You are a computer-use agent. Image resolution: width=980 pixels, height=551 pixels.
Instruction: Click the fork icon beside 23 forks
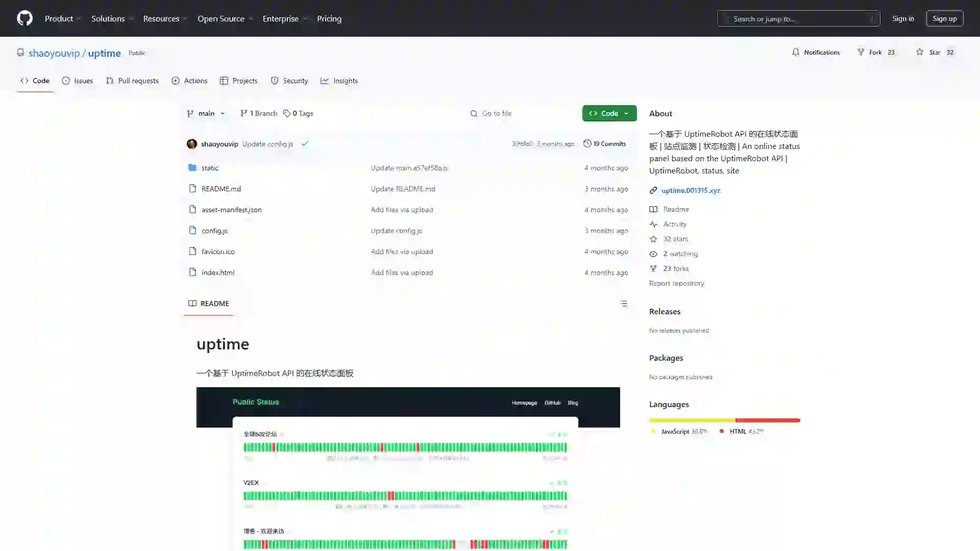click(653, 268)
